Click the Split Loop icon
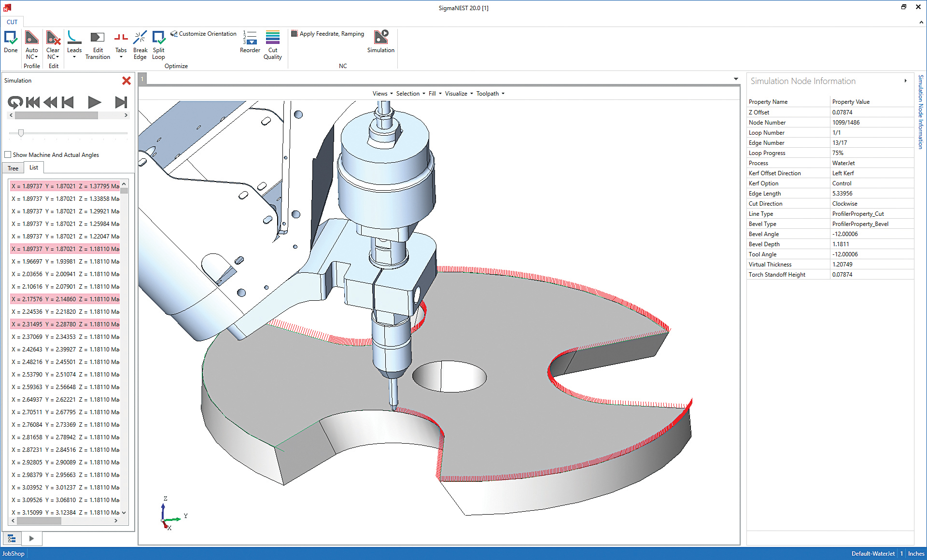927x560 pixels. pos(158,38)
